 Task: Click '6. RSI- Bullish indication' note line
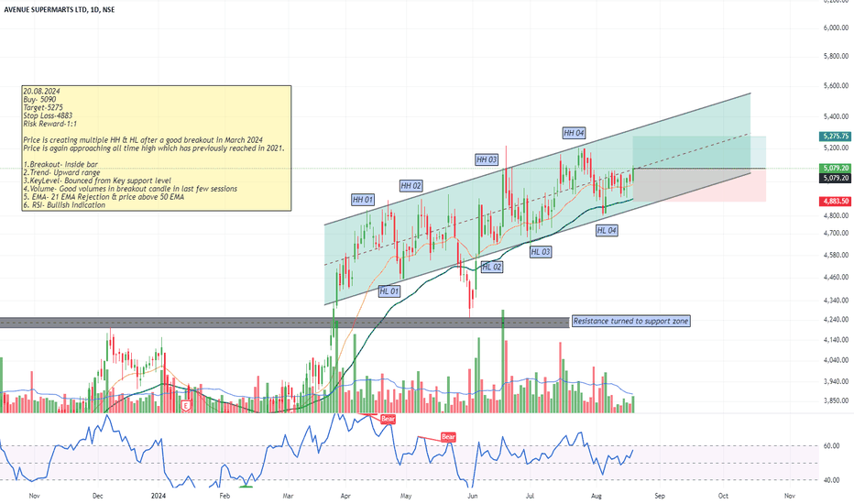tap(64, 205)
